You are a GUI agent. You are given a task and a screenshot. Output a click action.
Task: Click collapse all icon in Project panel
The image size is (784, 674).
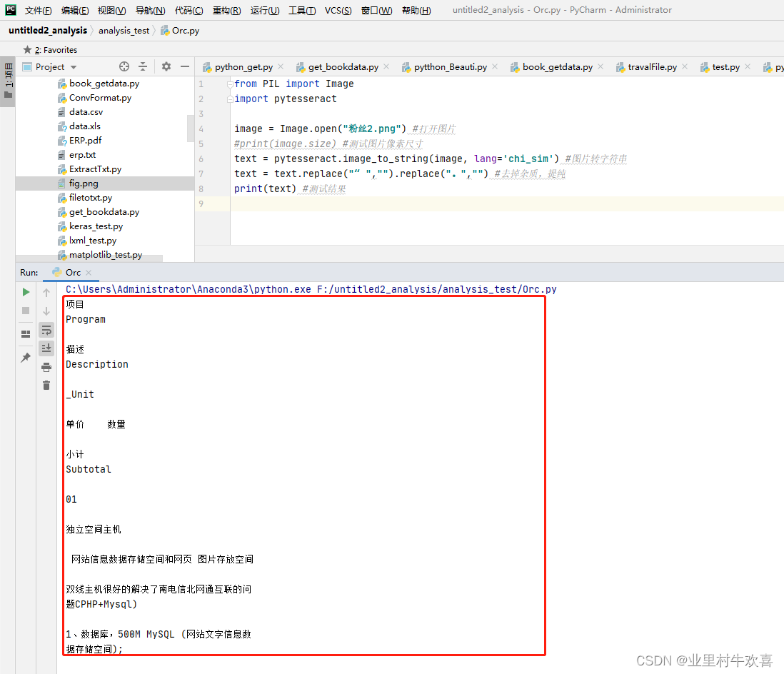coord(143,66)
